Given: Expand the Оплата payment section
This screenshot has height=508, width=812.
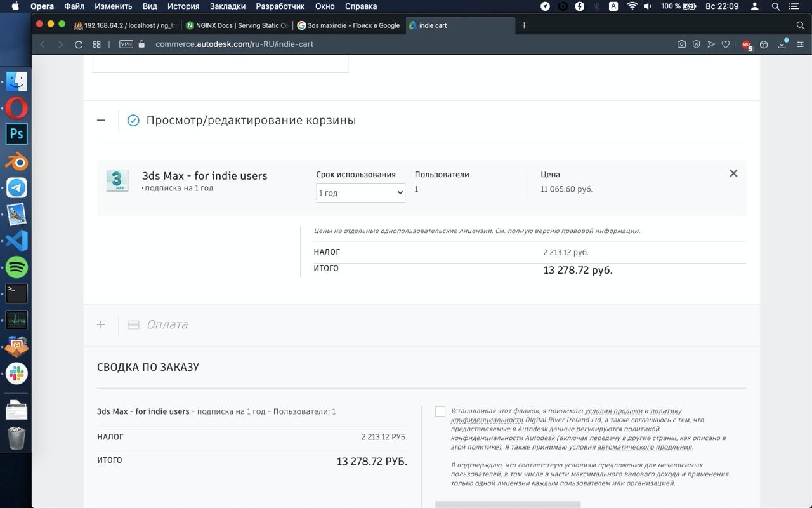Looking at the screenshot, I should click(101, 324).
